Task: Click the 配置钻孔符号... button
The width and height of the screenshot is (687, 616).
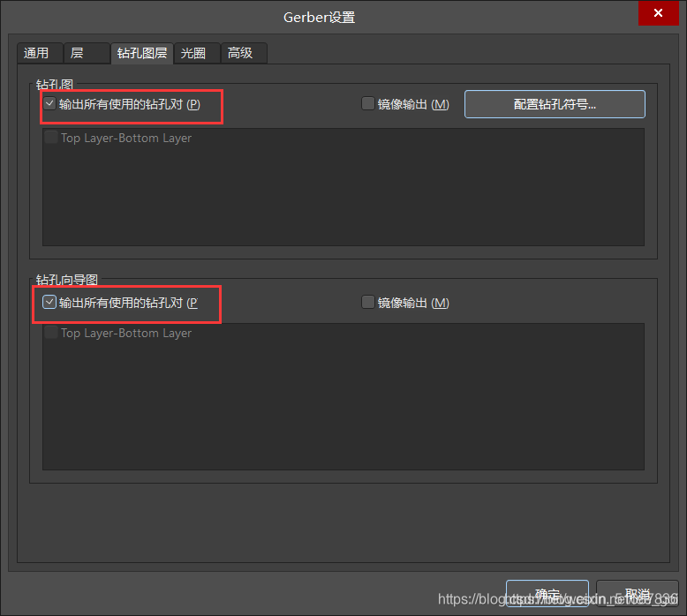Action: tap(555, 104)
